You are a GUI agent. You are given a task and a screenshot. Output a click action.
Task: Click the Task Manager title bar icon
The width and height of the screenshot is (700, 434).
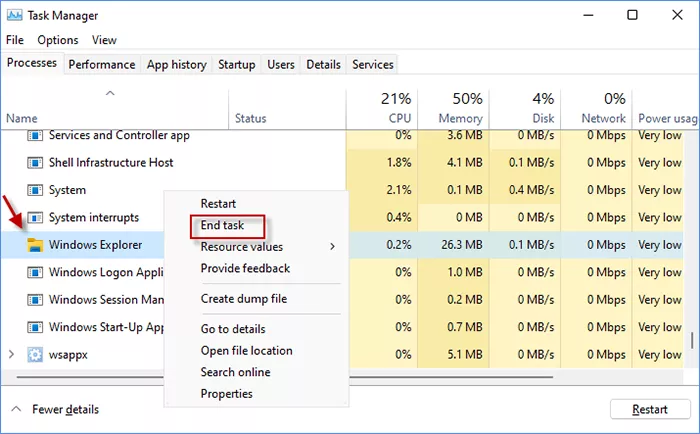point(15,15)
